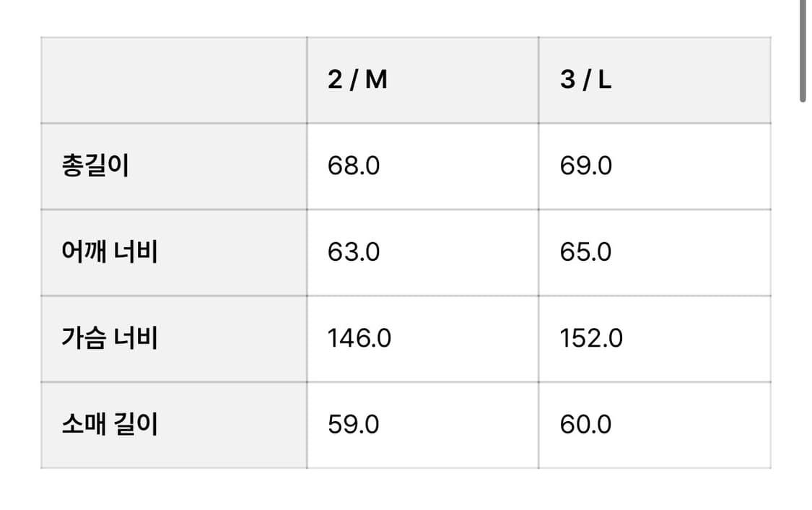The width and height of the screenshot is (812, 510).
Task: Click the 2 / M size column header
Action: (358, 80)
